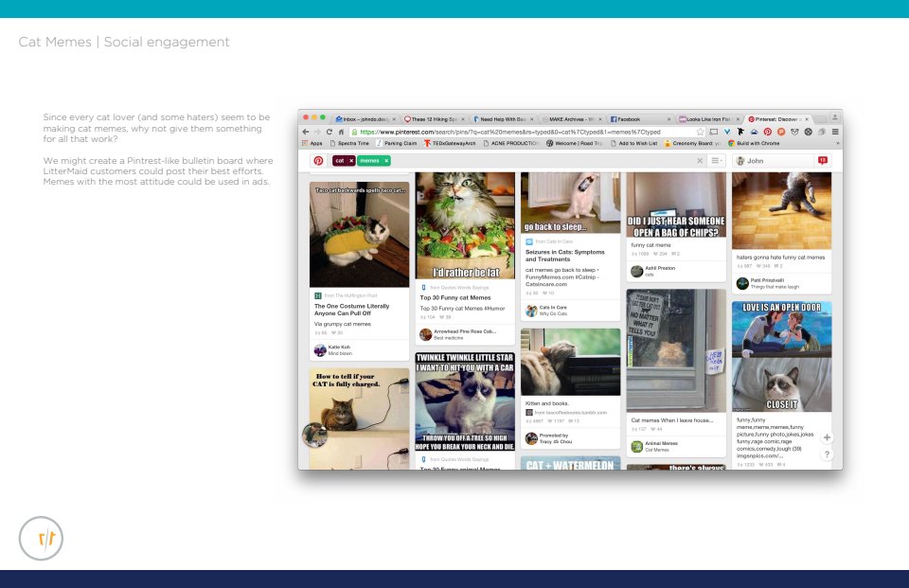Click the plus add-pin button

pyautogui.click(x=827, y=437)
